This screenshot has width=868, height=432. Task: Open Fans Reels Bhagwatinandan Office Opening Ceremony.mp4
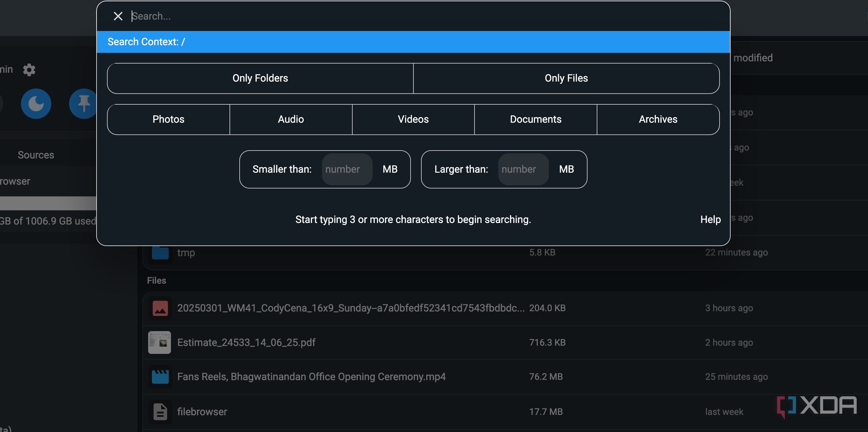(x=311, y=377)
